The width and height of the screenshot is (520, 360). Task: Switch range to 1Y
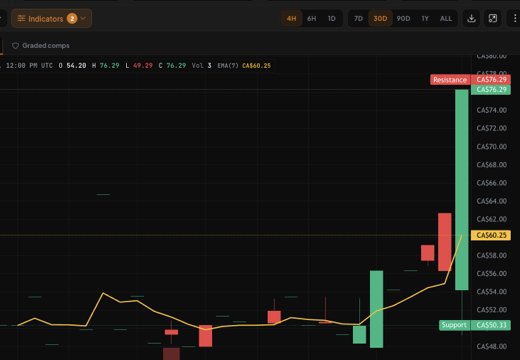pyautogui.click(x=425, y=18)
